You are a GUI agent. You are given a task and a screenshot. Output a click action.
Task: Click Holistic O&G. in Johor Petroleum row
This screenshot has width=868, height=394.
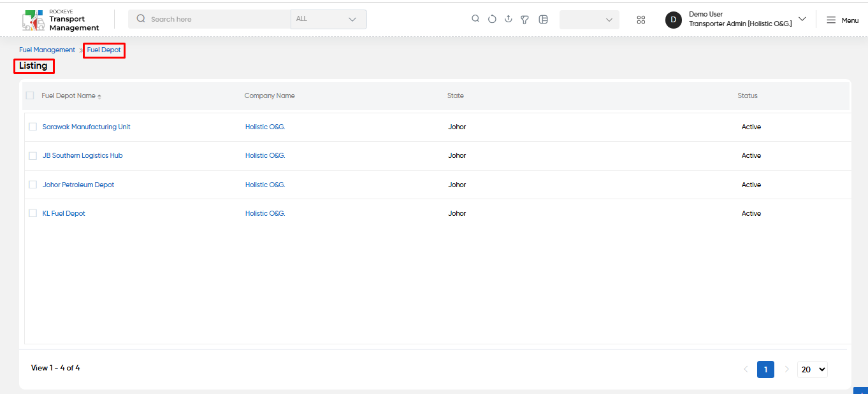point(265,185)
